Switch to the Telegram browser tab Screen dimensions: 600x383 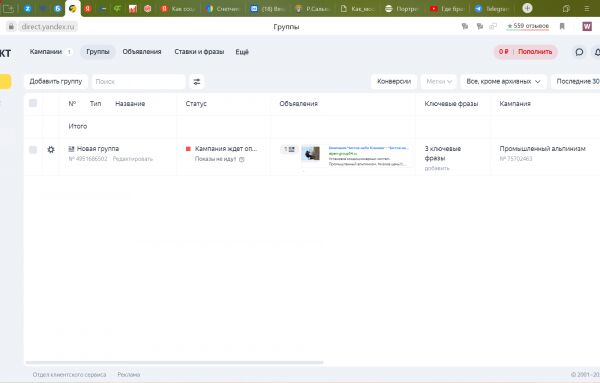[492, 8]
